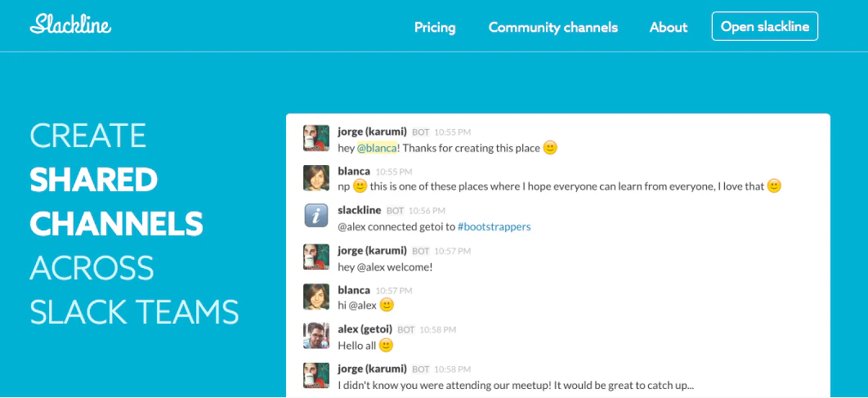868x398 pixels.
Task: Click jorge's avatar on 10:55 PM message
Action: click(x=316, y=138)
